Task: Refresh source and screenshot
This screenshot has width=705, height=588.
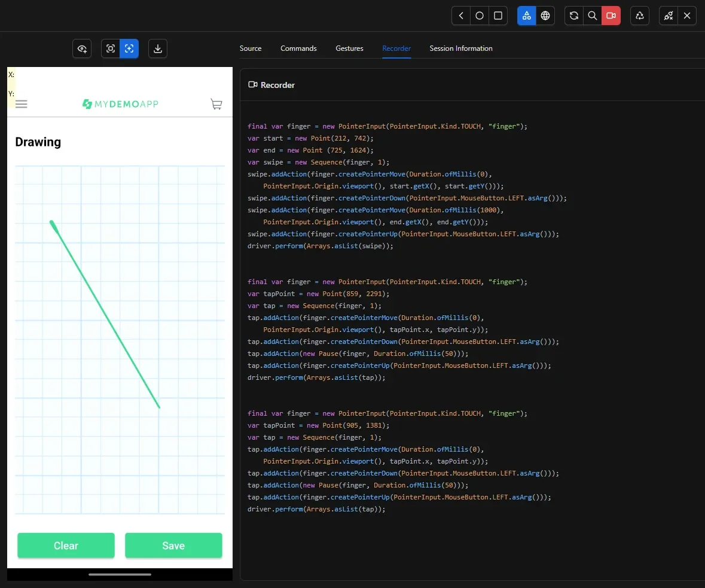Action: coord(573,16)
